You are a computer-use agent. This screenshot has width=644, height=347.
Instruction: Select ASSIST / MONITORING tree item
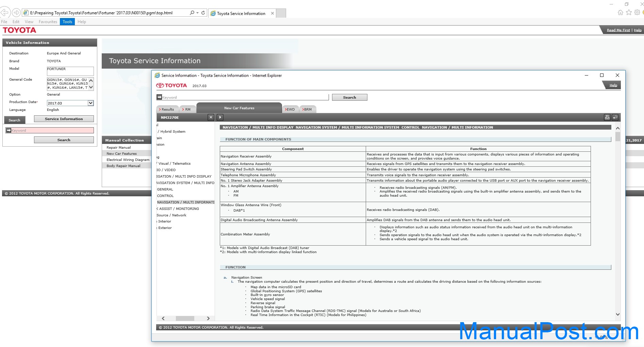178,209
